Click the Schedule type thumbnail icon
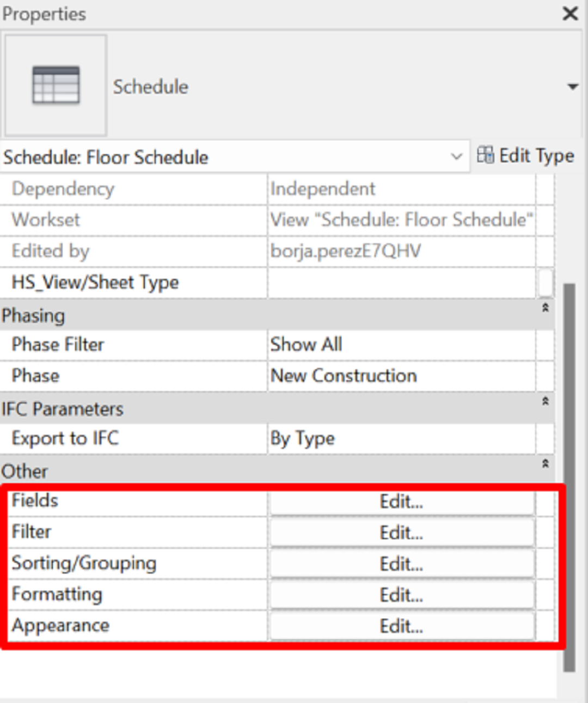 click(56, 85)
